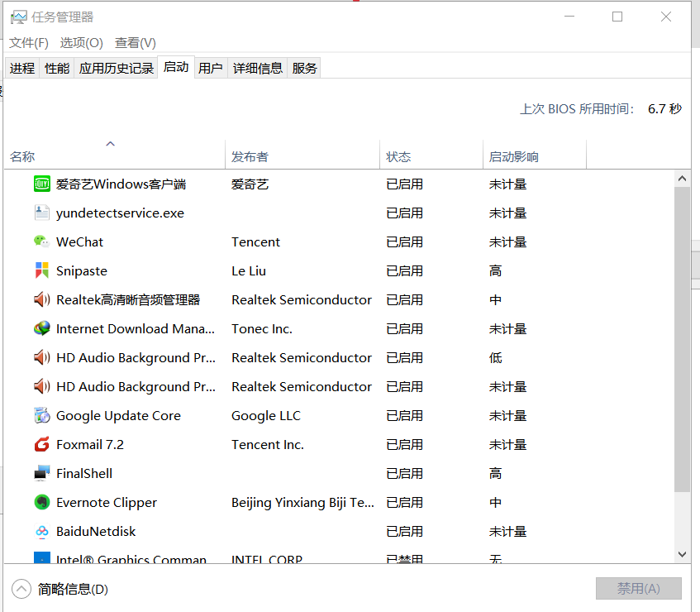
Task: Click the scrollbar up arrow
Action: 682,179
